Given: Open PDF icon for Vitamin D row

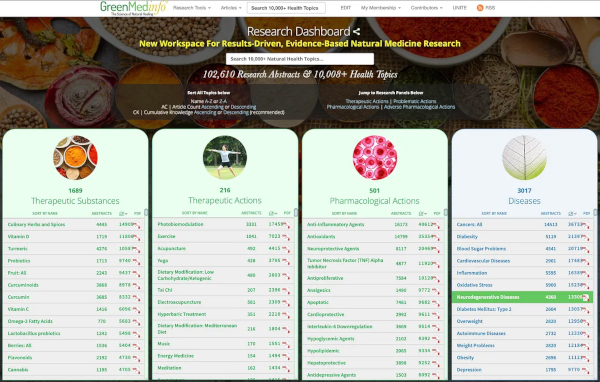Looking at the screenshot, I should tap(137, 237).
